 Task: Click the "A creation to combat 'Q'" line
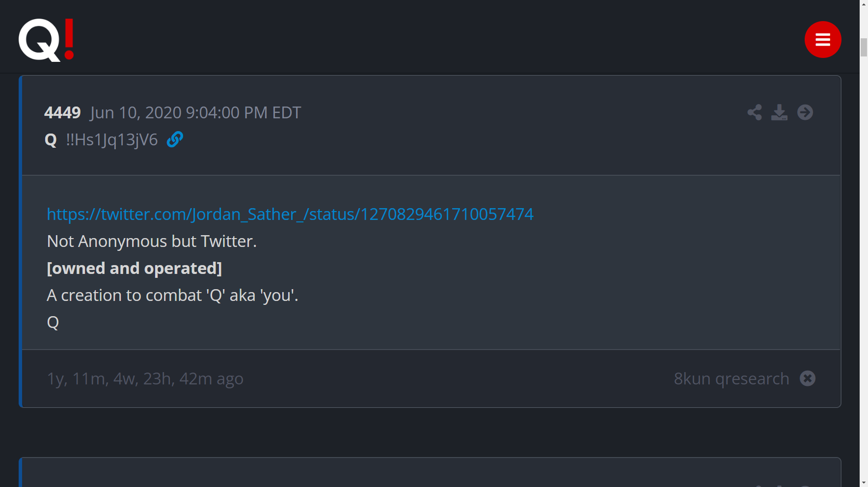[x=172, y=295]
